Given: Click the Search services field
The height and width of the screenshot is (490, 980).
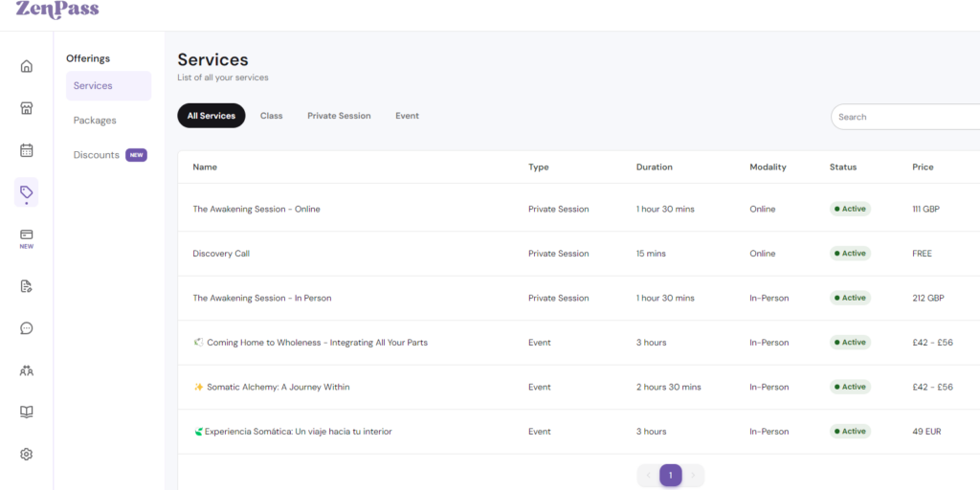Looking at the screenshot, I should click(x=905, y=117).
